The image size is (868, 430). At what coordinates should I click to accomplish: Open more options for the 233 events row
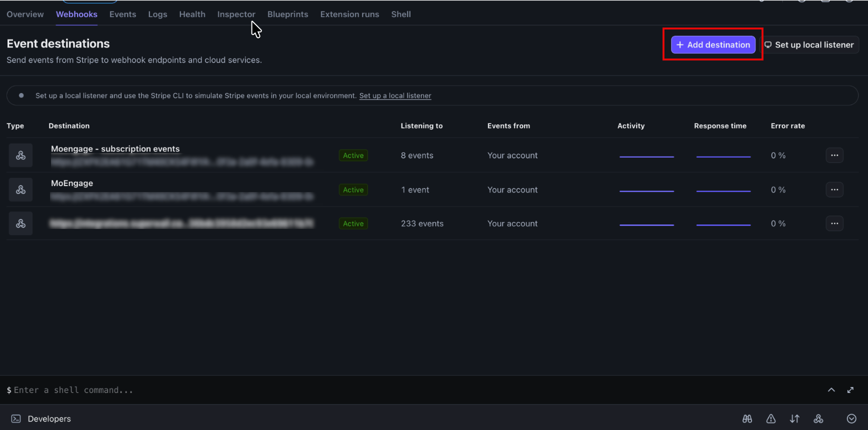coord(834,223)
